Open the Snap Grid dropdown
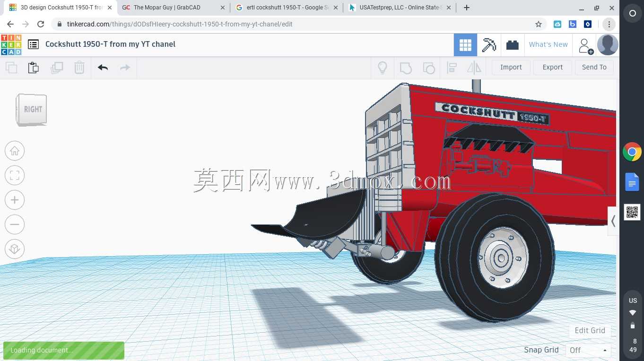 588,350
